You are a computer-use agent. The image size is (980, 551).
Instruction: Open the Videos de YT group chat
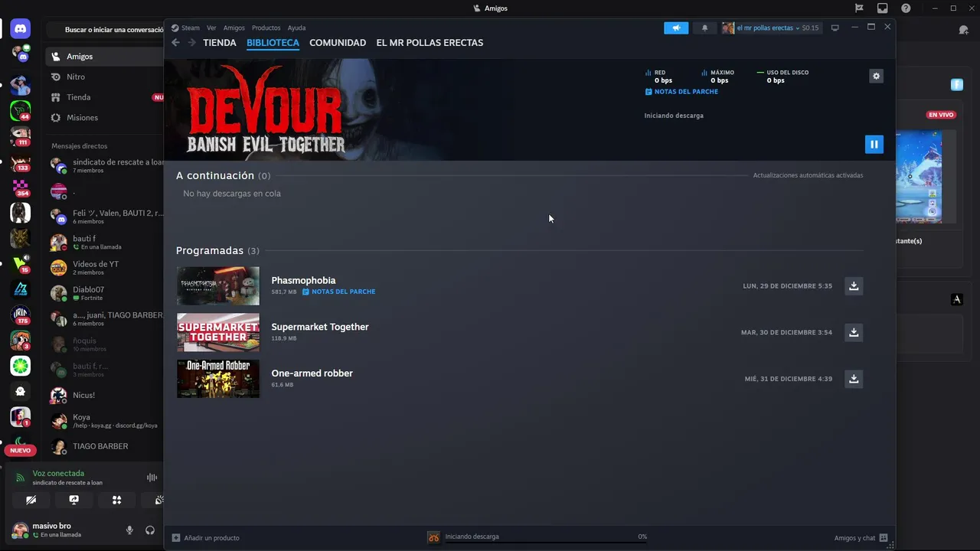(x=106, y=268)
